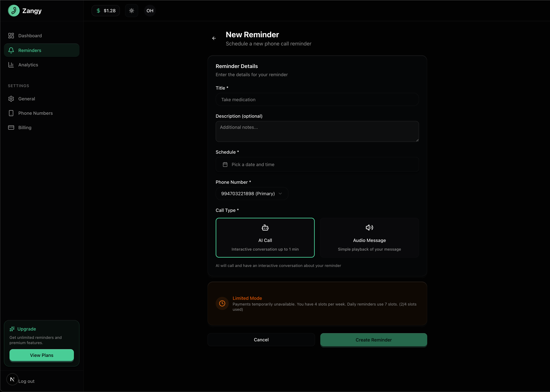The image size is (550, 392).
Task: Expand the 994703221898 Primary number selector chevron
Action: [280, 193]
